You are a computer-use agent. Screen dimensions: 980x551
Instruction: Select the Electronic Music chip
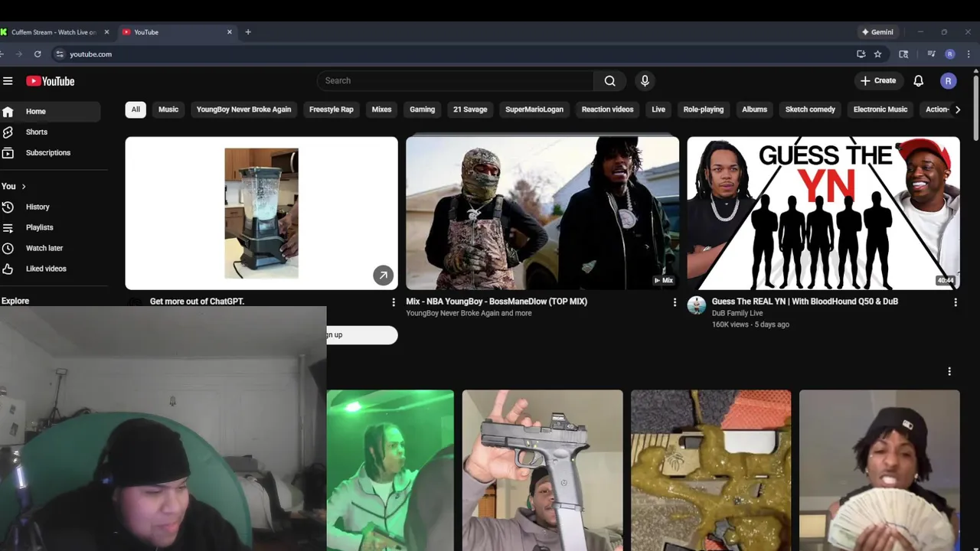click(880, 109)
